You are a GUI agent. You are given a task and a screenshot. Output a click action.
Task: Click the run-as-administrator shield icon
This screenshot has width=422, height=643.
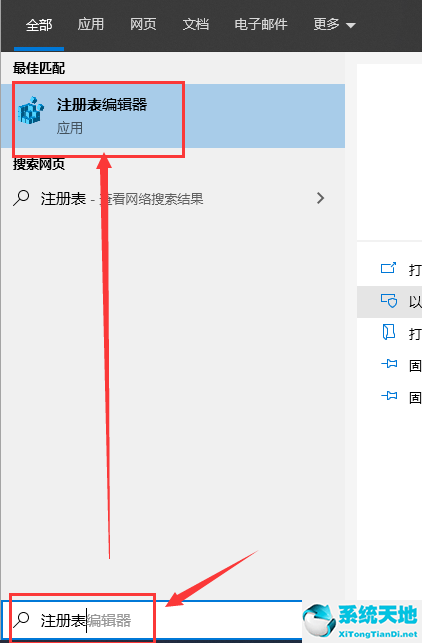pyautogui.click(x=388, y=301)
